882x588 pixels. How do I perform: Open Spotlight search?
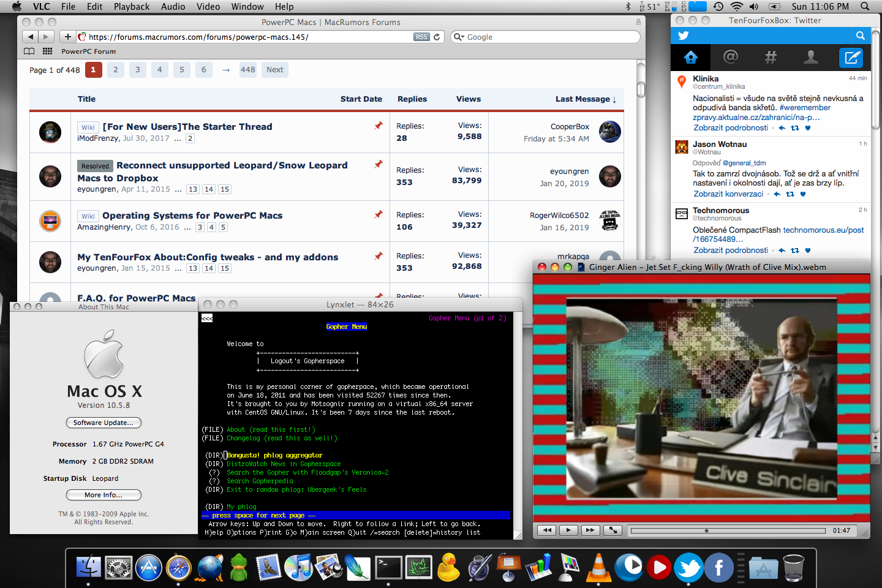(x=865, y=6)
